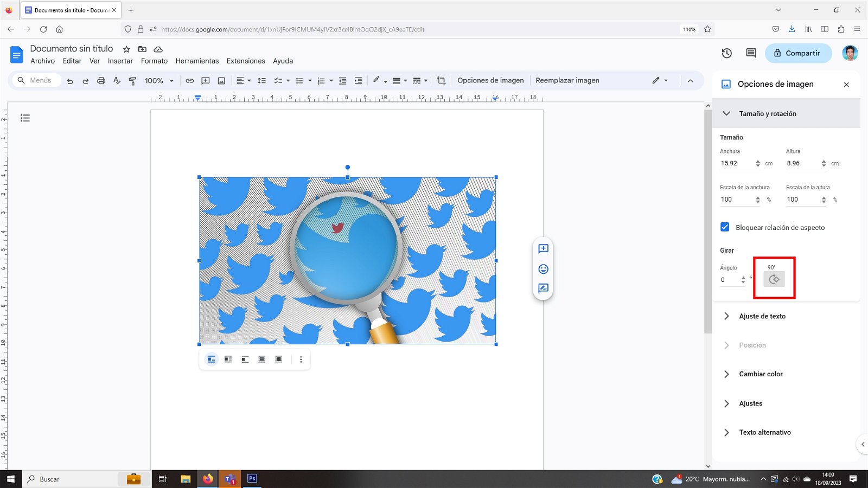Add a comment from the toolbar icon
Viewport: 868px width, 488px height.
click(206, 81)
